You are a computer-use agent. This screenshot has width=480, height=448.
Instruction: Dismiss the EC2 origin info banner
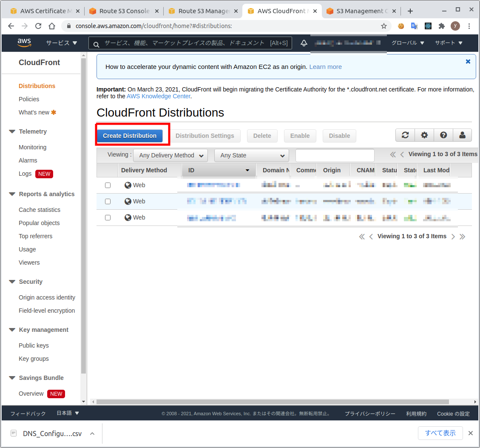click(468, 62)
